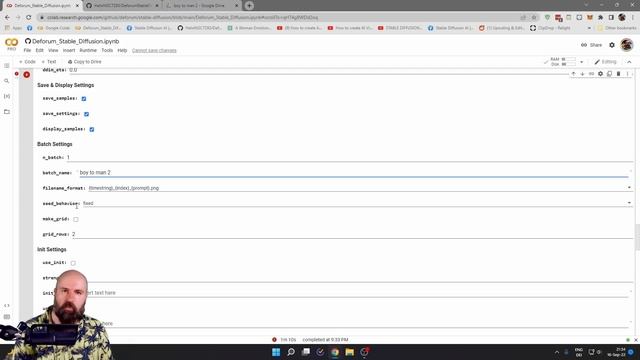This screenshot has width=640, height=360.
Task: Add a text cell
Action: coord(49,62)
